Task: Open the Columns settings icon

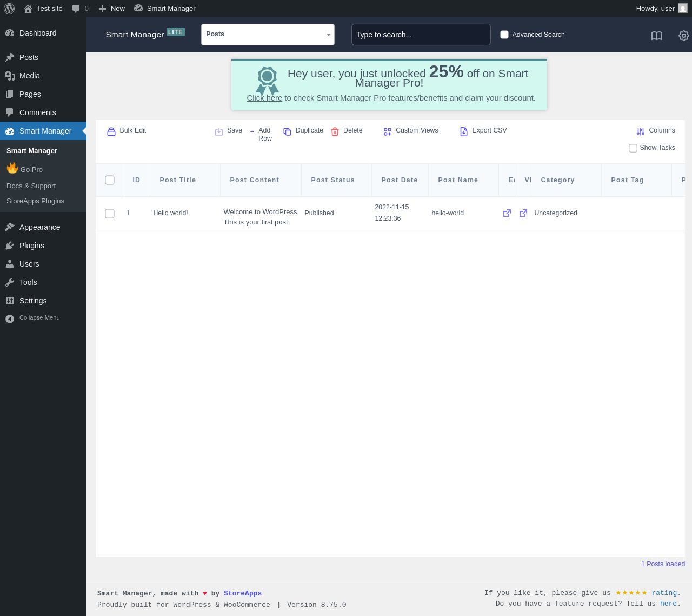Action: 641,131
